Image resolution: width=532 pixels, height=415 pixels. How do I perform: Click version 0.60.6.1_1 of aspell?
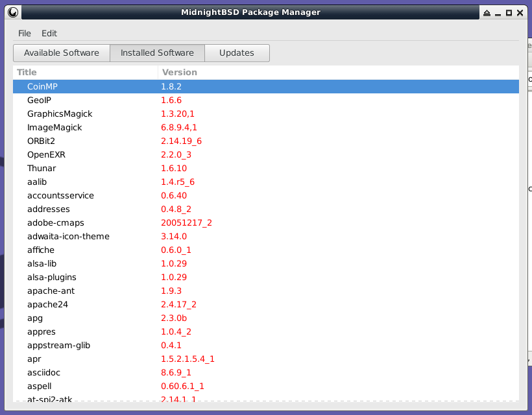[182, 386]
